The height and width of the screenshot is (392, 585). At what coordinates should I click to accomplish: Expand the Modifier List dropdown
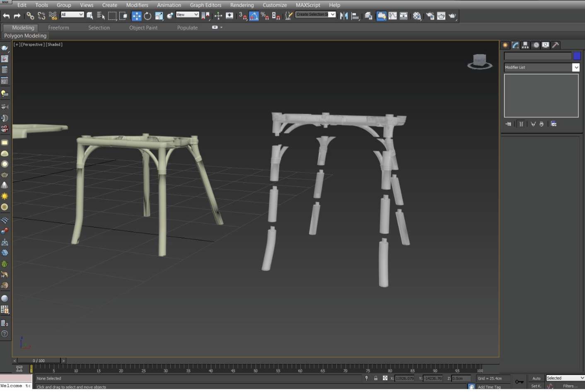pos(576,67)
